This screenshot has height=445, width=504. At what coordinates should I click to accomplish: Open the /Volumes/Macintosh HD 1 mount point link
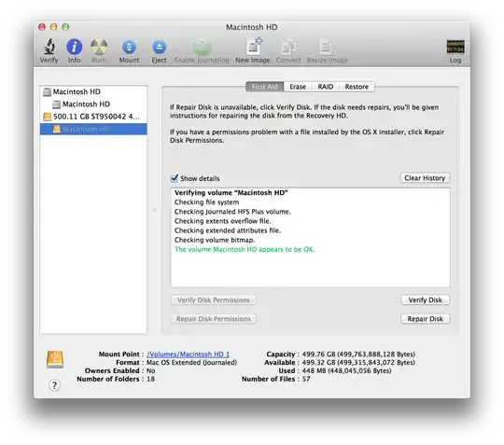click(188, 355)
